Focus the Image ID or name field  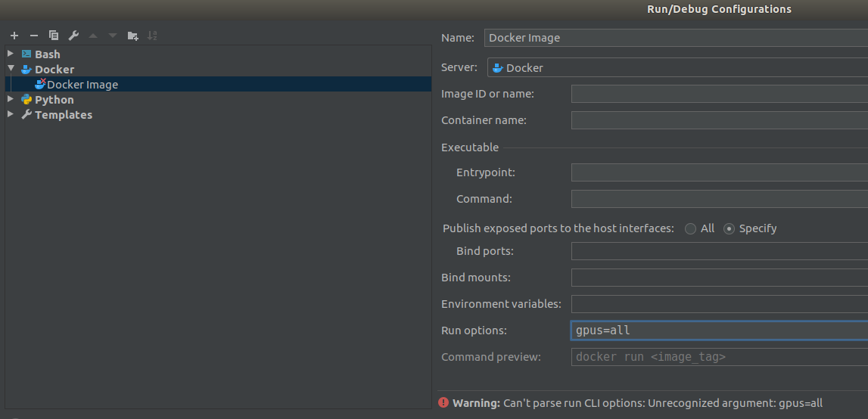point(719,95)
